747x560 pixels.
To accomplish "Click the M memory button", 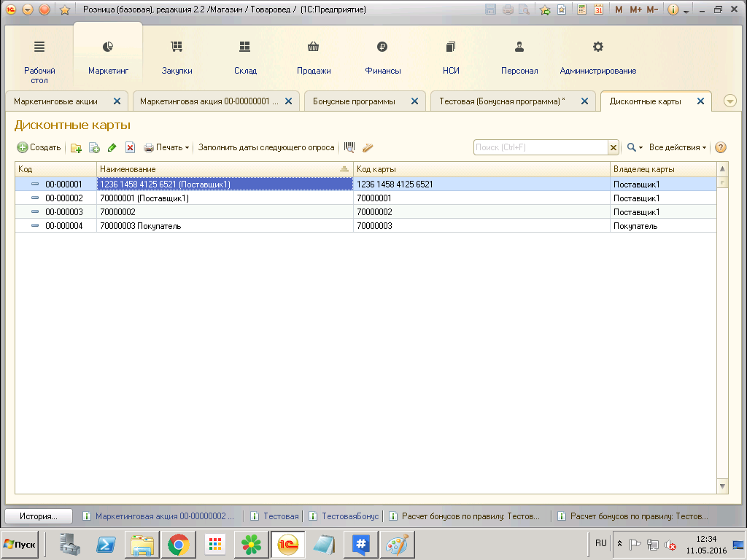I will coord(619,9).
